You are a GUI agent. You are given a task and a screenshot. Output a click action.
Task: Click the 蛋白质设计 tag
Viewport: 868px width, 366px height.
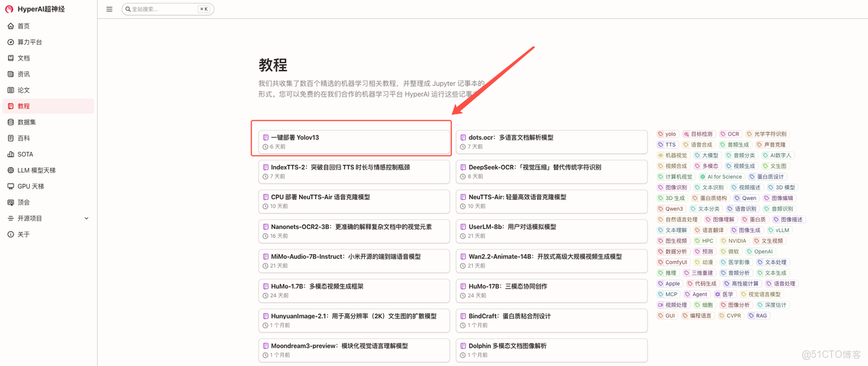tap(766, 177)
